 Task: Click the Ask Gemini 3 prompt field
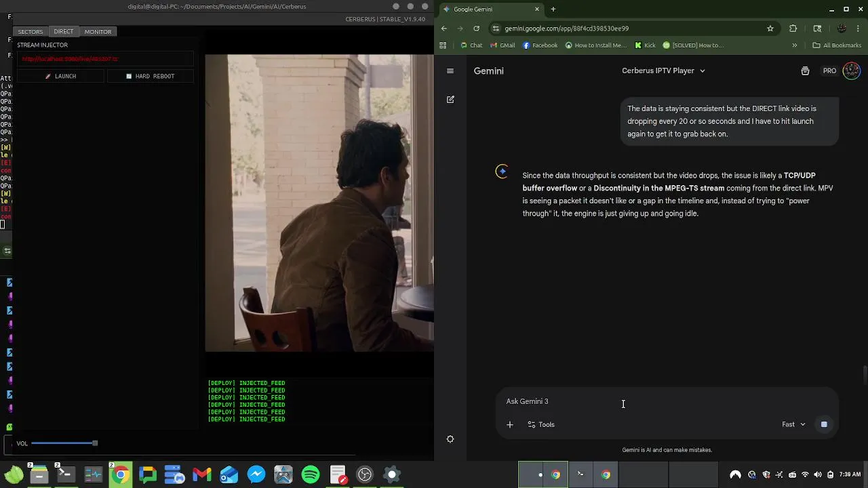pos(668,401)
